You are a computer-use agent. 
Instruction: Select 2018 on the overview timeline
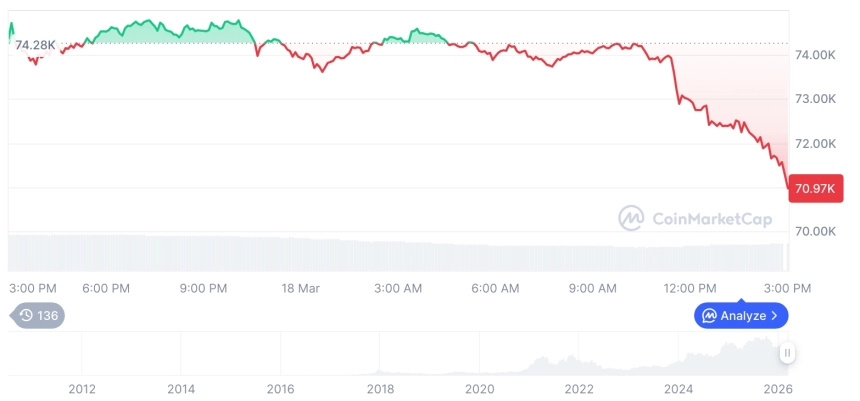pos(380,389)
